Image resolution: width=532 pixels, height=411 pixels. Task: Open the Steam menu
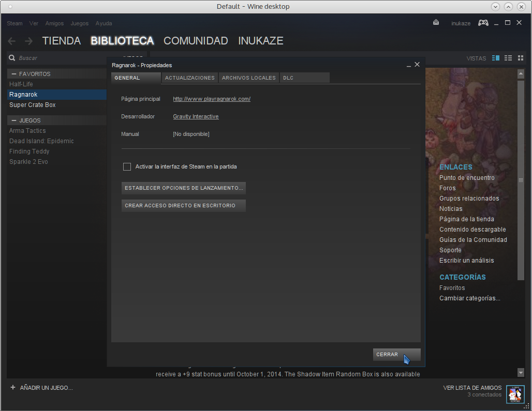14,23
